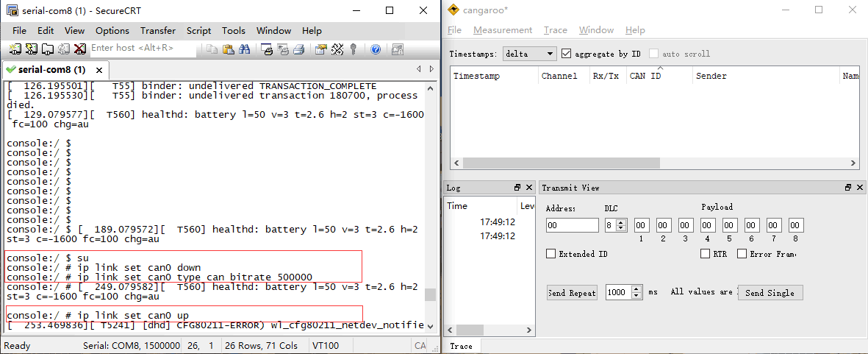Toggle the auto scroll checkbox
This screenshot has height=354, width=868.
click(x=654, y=54)
